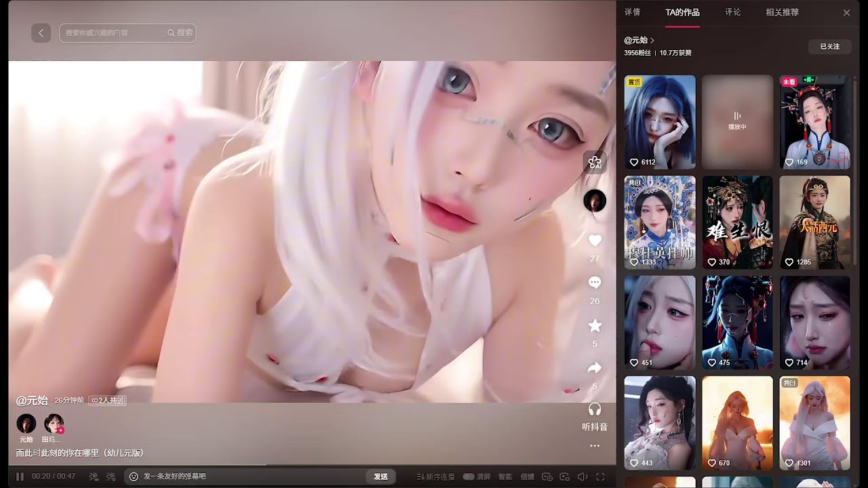The height and width of the screenshot is (488, 868).
Task: Open danmaku settings icon
Action: [111, 476]
